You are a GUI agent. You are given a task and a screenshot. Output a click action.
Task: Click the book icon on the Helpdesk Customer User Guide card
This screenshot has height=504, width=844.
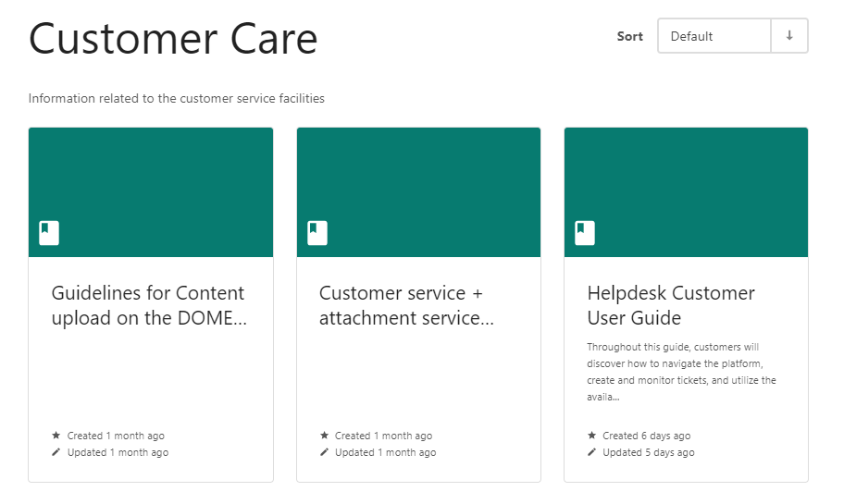585,233
